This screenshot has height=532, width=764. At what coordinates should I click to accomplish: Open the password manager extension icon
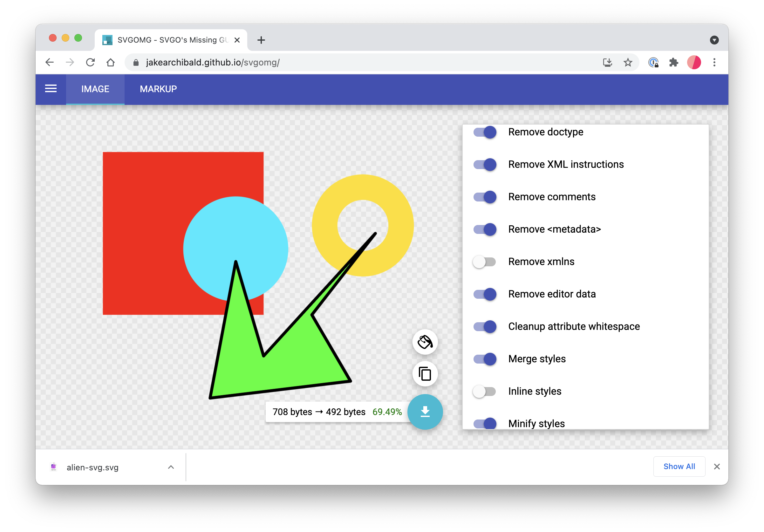click(x=653, y=62)
